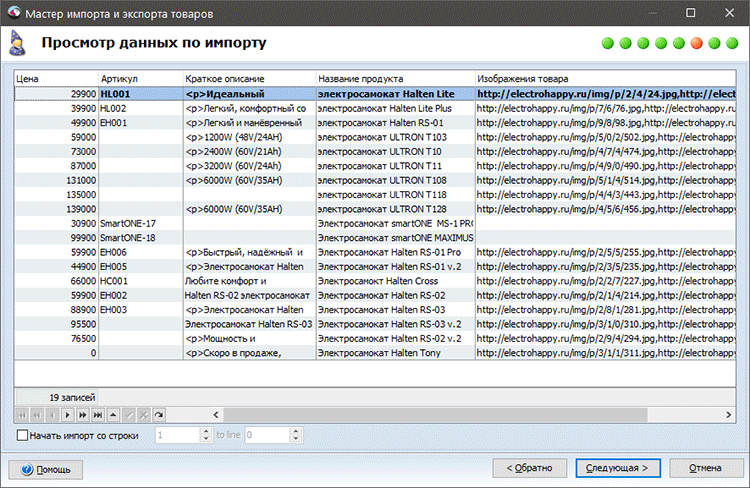Decrease the 'to line' spinner value
Screen dimensions: 750x488
click(x=296, y=439)
